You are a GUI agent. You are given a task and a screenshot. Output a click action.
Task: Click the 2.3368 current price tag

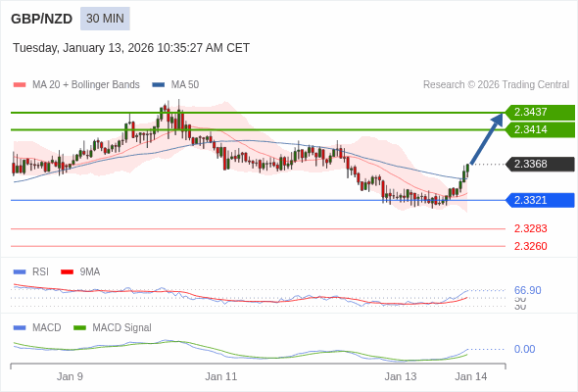pos(541,164)
